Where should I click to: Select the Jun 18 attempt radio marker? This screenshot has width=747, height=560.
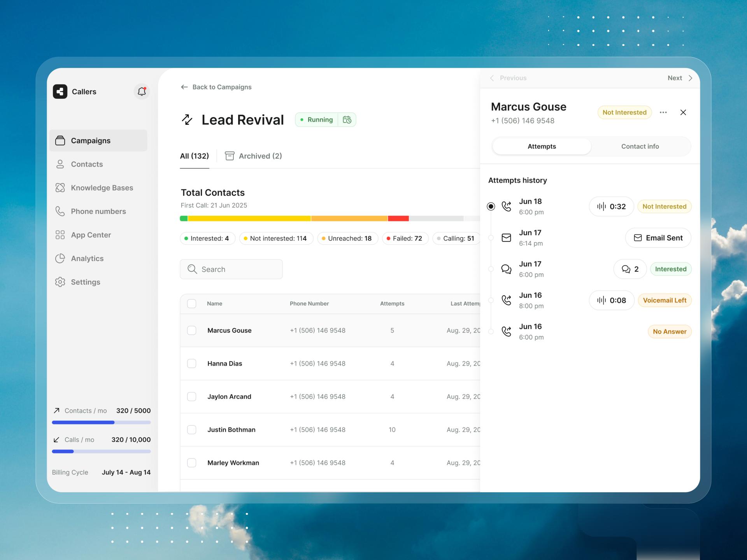coord(491,206)
